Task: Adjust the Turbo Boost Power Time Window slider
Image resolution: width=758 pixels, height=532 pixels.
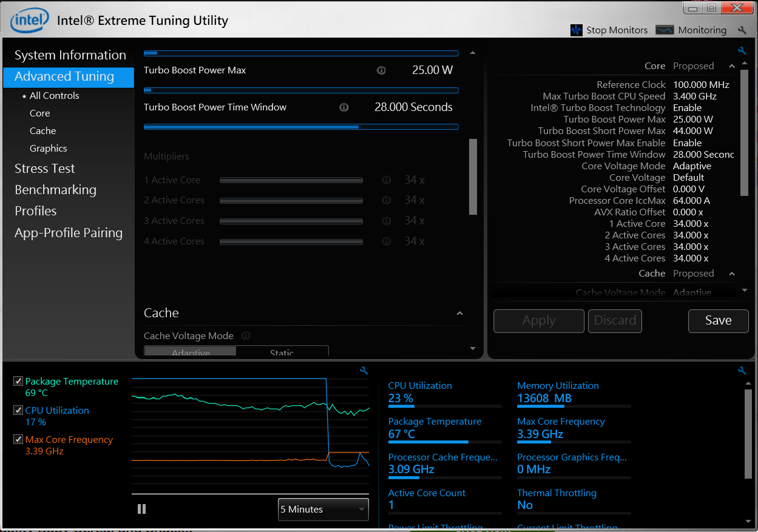Action: point(359,127)
